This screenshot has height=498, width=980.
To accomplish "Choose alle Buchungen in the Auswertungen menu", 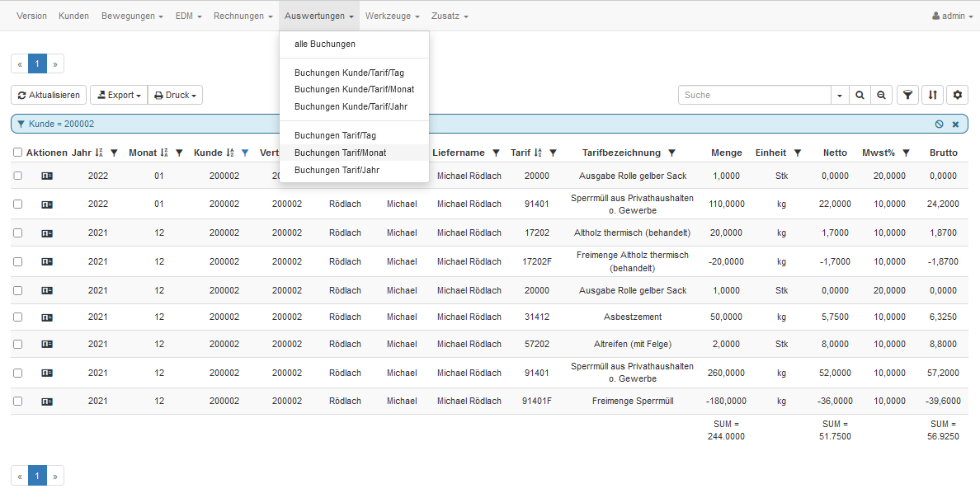I will (325, 44).
